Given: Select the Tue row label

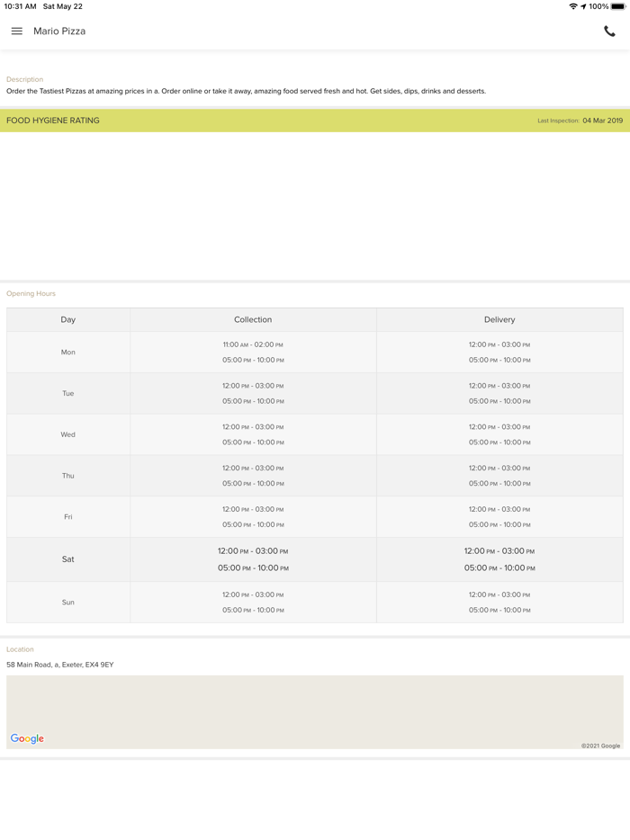Looking at the screenshot, I should [68, 393].
